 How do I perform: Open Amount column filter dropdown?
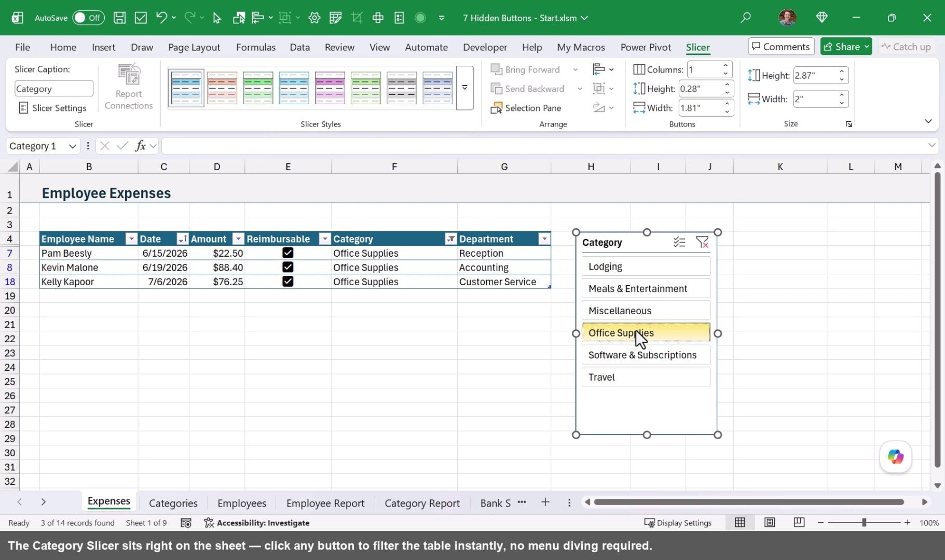click(238, 239)
